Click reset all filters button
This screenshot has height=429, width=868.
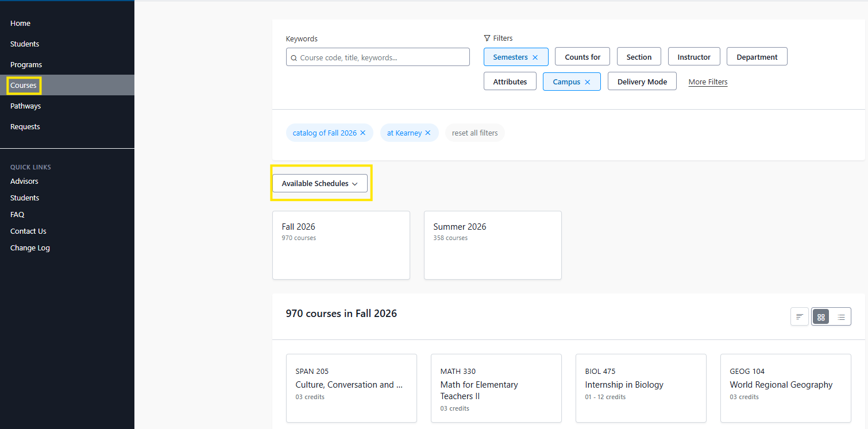point(474,133)
